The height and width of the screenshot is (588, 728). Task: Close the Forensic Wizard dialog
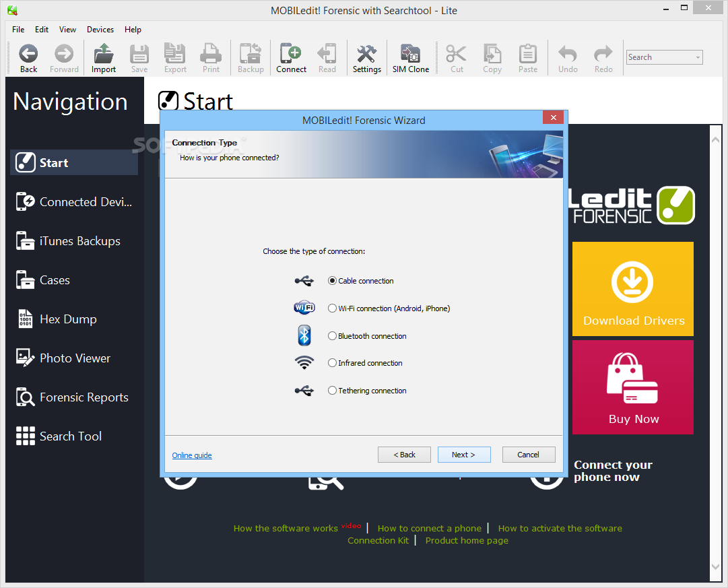(x=553, y=117)
